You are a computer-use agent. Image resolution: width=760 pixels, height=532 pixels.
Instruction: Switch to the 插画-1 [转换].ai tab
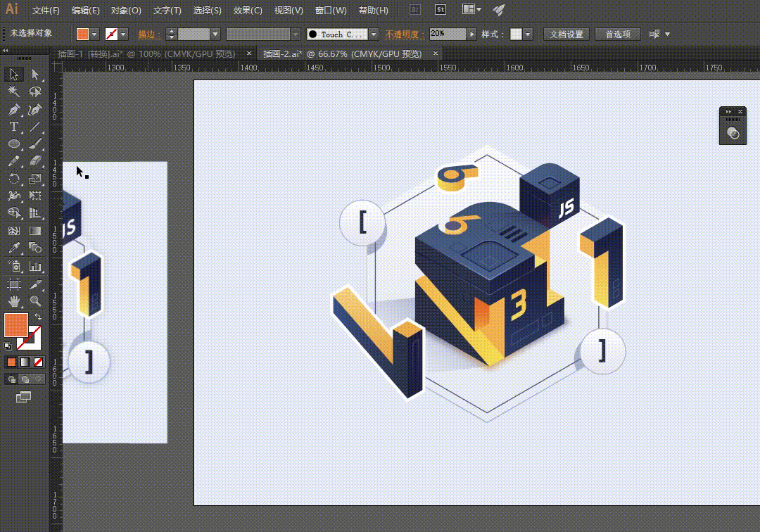tap(146, 53)
